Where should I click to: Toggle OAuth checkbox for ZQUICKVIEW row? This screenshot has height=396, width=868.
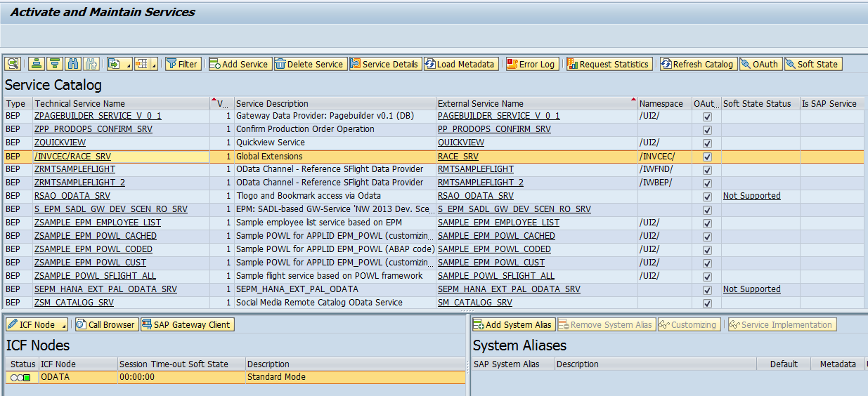click(x=707, y=143)
